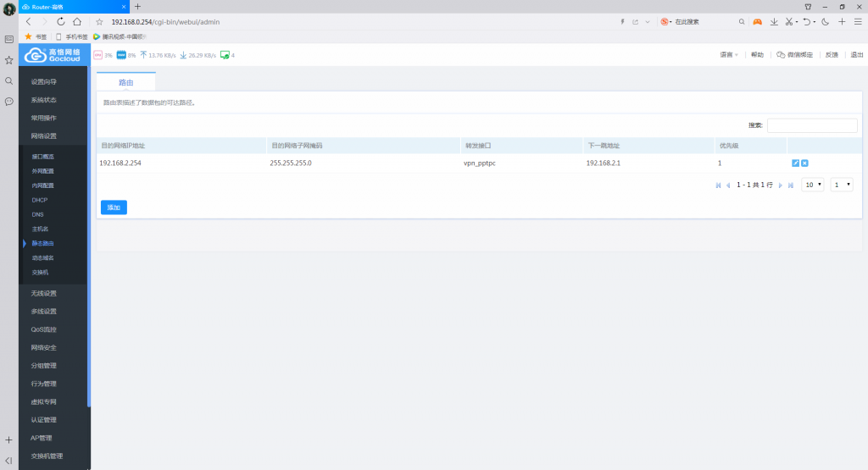Open the browser hamburger menu

(858, 21)
